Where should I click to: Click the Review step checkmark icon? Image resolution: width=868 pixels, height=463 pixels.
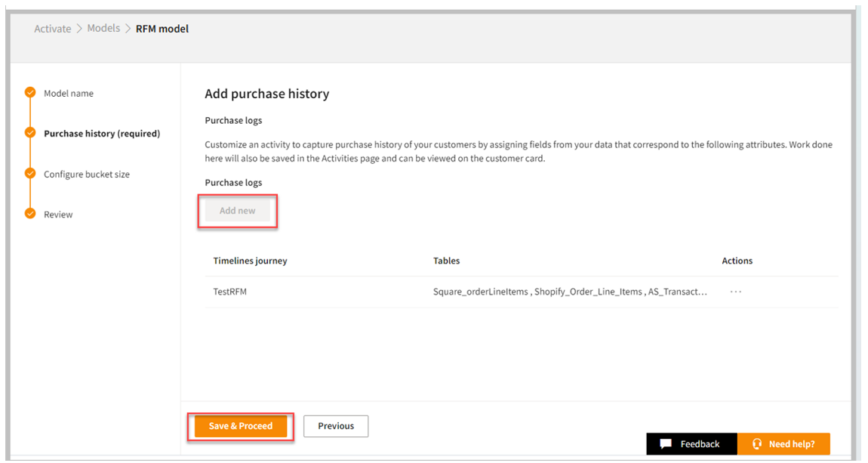30,214
